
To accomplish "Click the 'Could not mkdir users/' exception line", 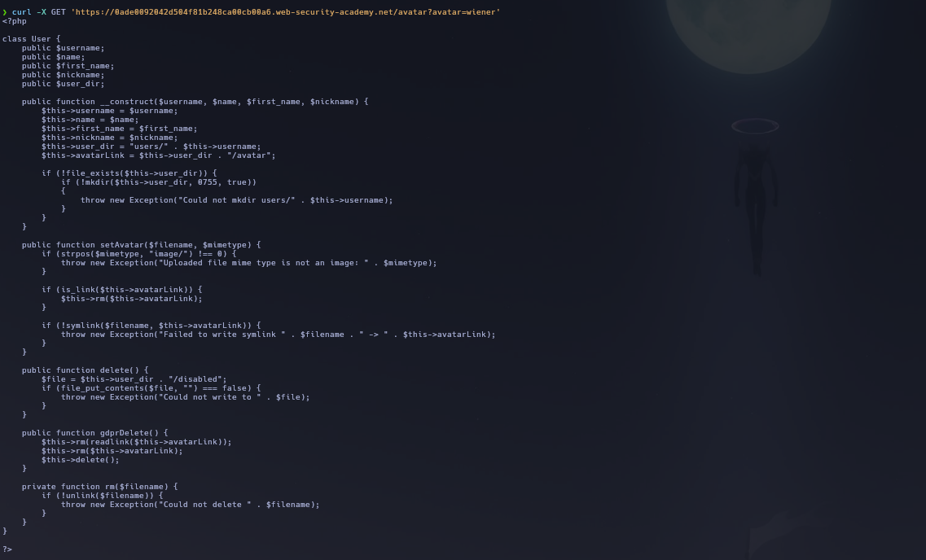I will click(237, 200).
